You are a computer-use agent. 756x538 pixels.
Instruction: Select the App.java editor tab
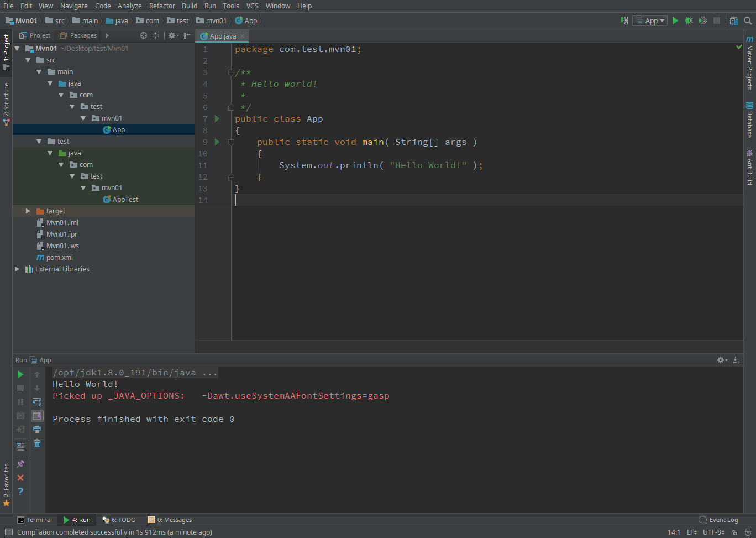click(223, 36)
